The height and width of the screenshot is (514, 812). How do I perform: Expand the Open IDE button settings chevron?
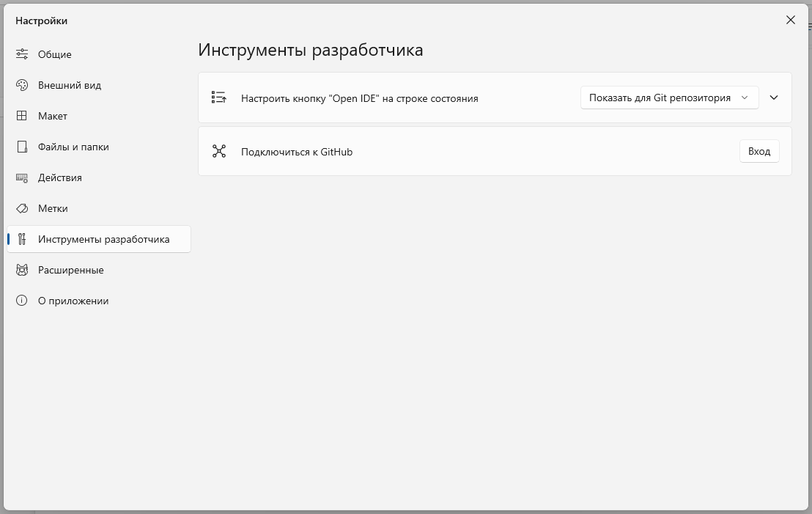click(774, 98)
